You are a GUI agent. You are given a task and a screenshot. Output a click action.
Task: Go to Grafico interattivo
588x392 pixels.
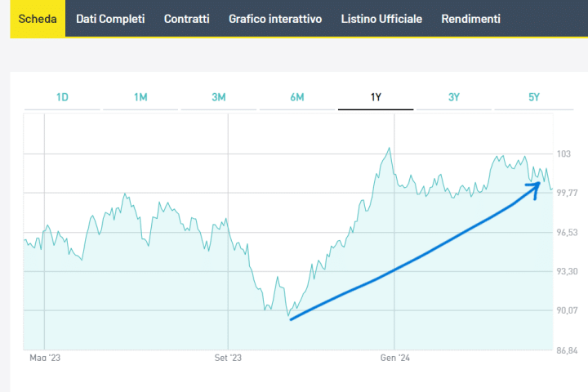(275, 19)
